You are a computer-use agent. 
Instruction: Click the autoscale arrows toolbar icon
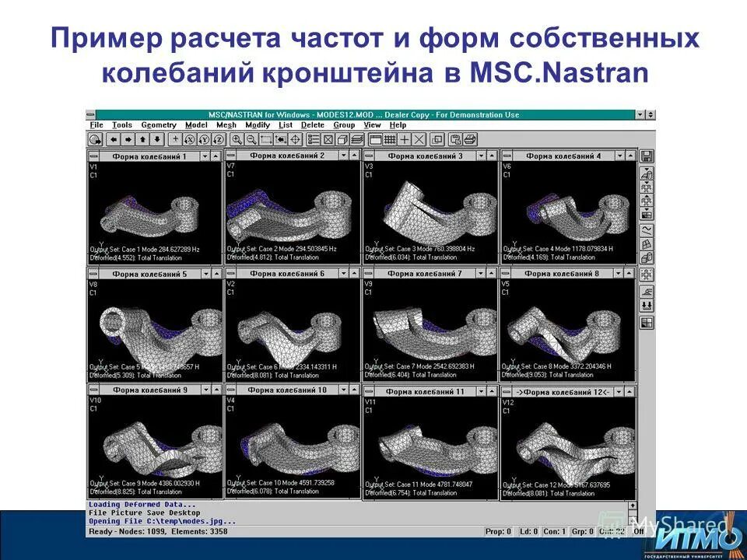[x=281, y=139]
